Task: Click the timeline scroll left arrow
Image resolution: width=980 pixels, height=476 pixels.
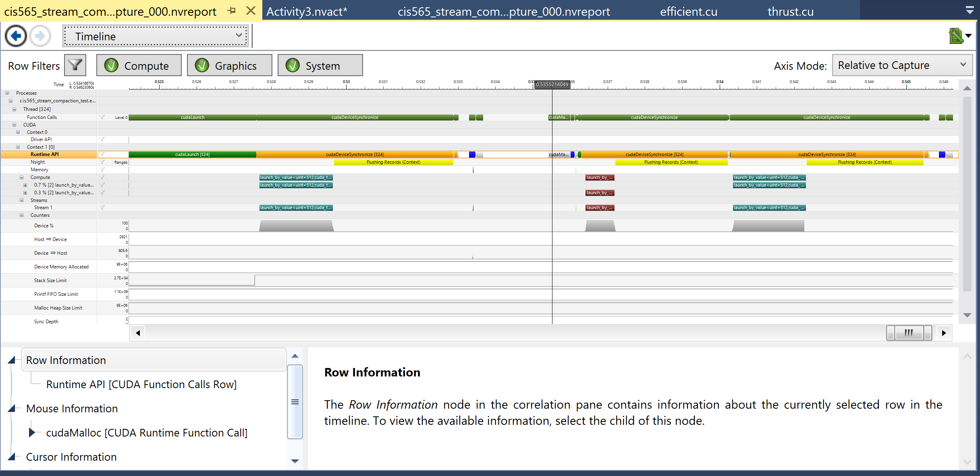Action: (138, 333)
